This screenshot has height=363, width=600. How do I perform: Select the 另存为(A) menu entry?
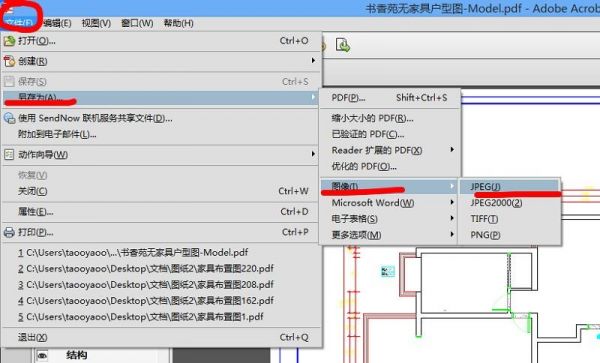161,98
